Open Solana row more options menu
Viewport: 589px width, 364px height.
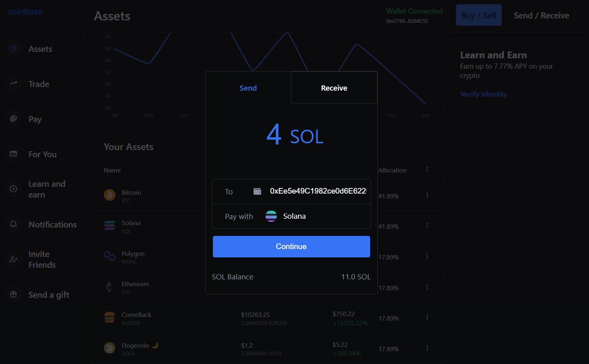(427, 226)
